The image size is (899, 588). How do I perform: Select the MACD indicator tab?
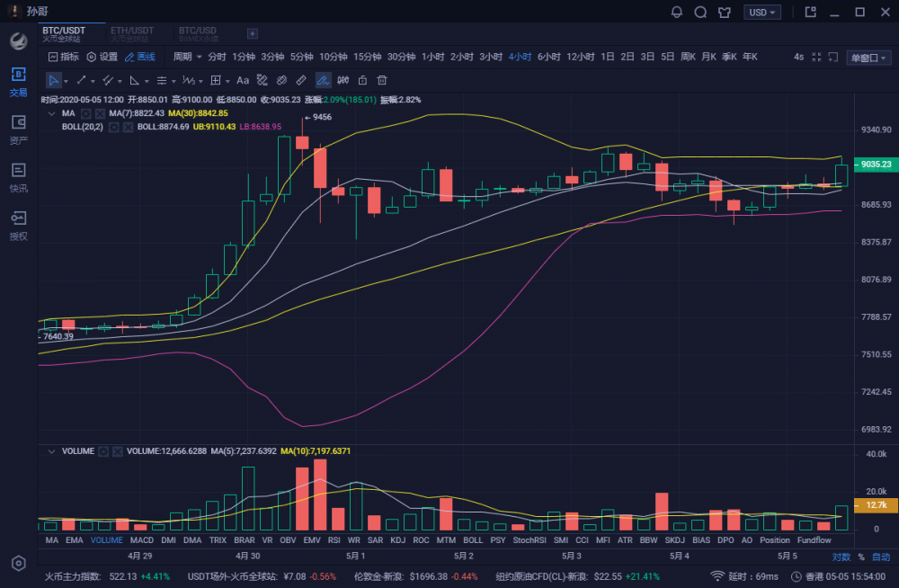pos(141,540)
